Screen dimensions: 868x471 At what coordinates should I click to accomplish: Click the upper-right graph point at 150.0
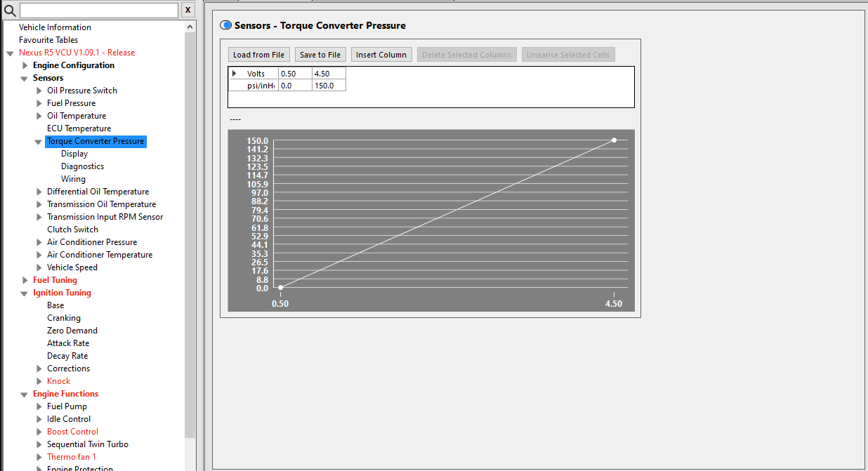[x=614, y=140]
